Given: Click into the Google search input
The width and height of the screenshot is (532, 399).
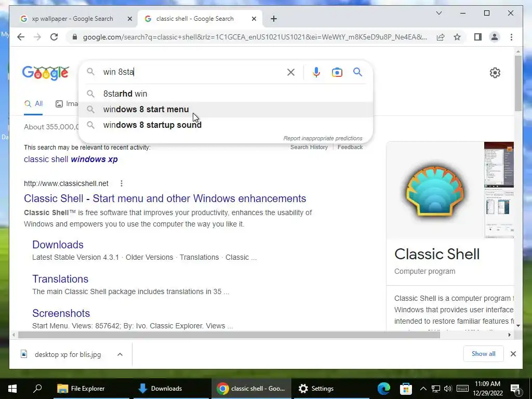Looking at the screenshot, I should click(x=193, y=72).
